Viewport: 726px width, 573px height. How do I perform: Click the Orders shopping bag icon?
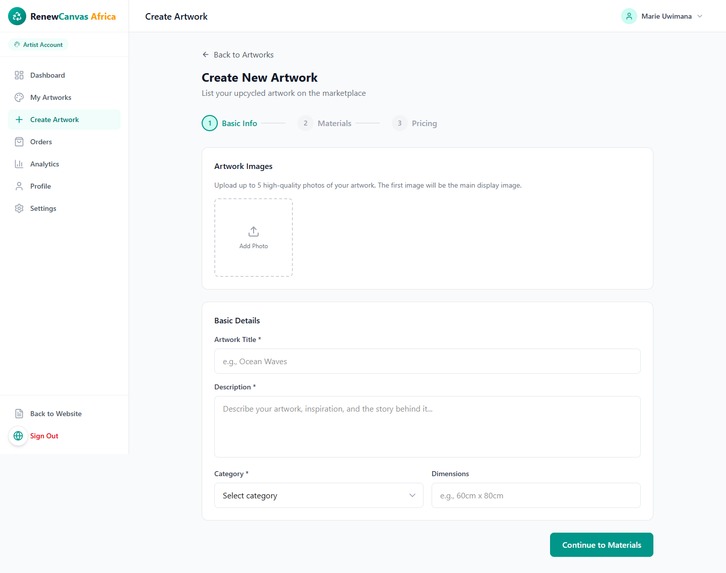19,142
